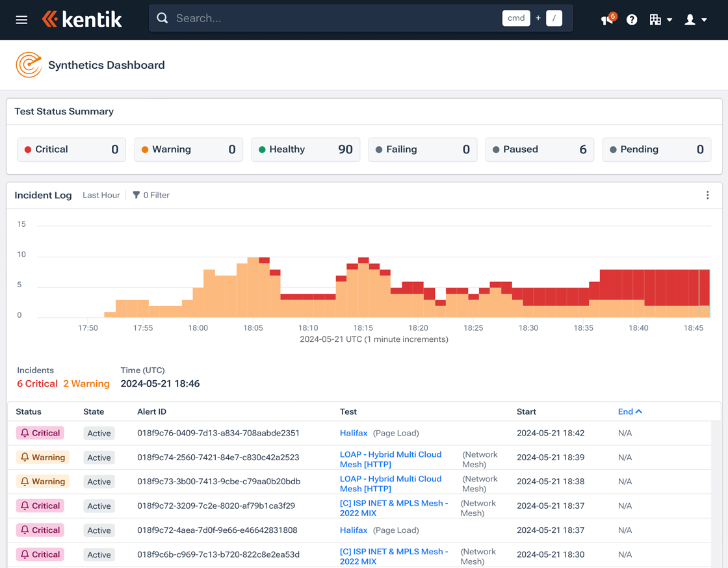Click the Healthy status summary chip
This screenshot has height=568, width=728.
point(305,149)
